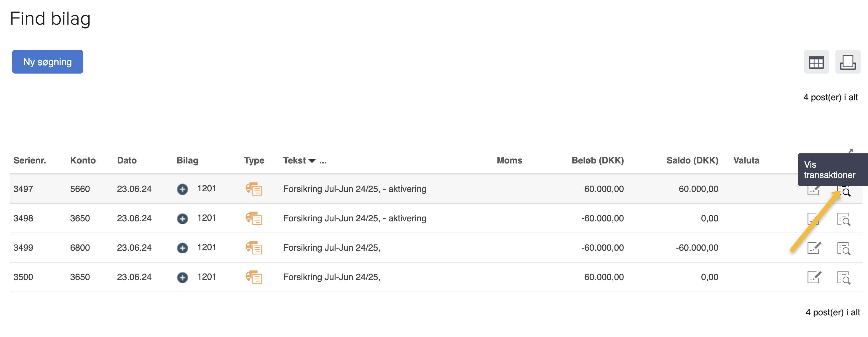Click the small expand arrow above the tooltip

pos(851,150)
